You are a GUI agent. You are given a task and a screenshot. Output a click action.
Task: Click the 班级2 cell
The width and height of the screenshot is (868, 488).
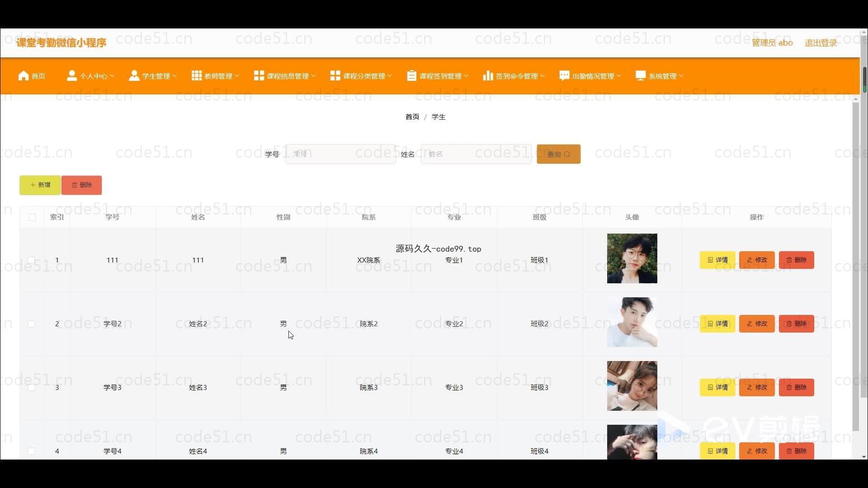[539, 324]
